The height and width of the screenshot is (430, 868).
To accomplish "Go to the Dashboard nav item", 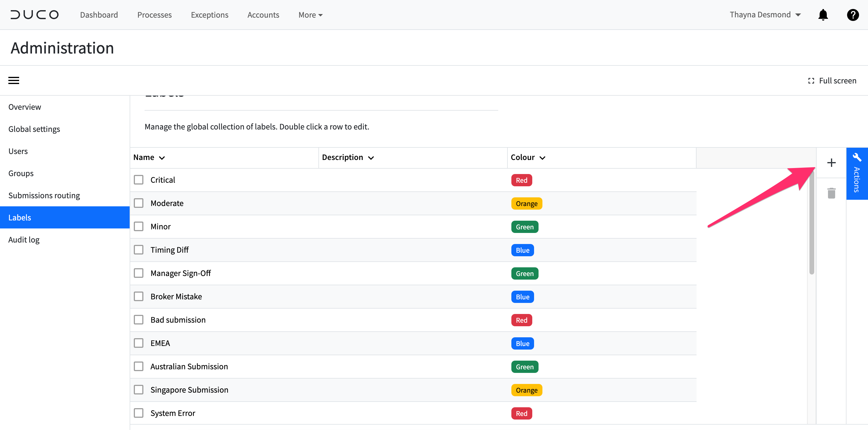I will tap(99, 15).
